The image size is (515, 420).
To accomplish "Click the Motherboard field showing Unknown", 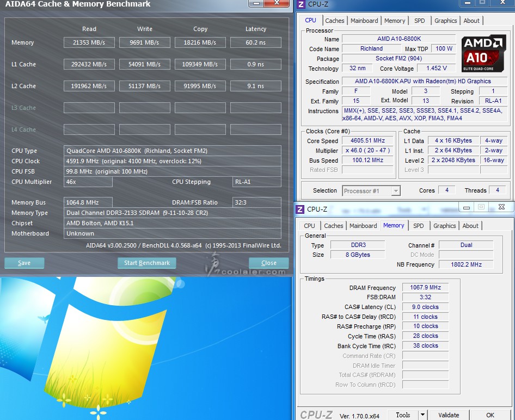I will 173,233.
